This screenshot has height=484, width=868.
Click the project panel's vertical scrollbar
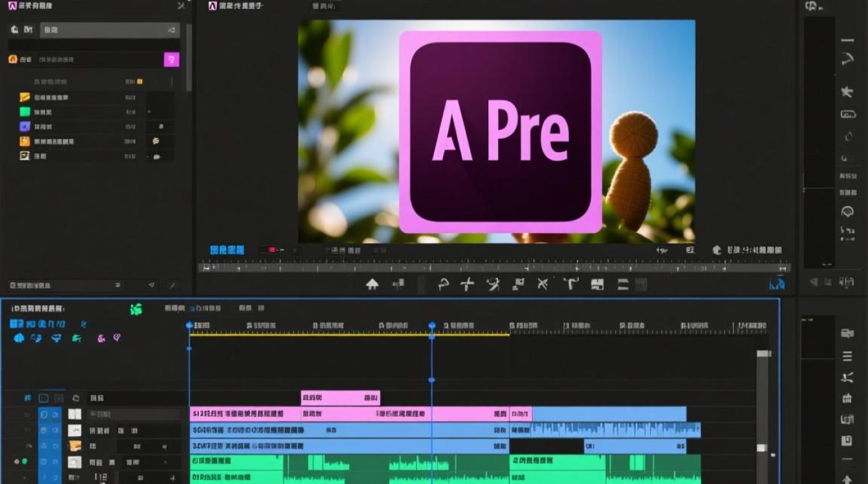[189, 57]
